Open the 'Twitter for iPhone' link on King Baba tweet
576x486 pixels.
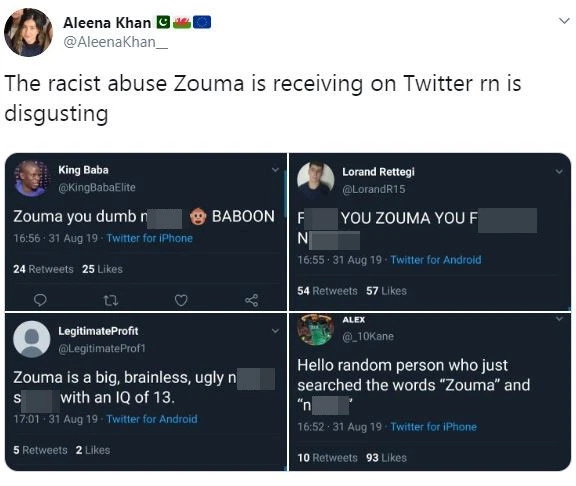tap(150, 238)
